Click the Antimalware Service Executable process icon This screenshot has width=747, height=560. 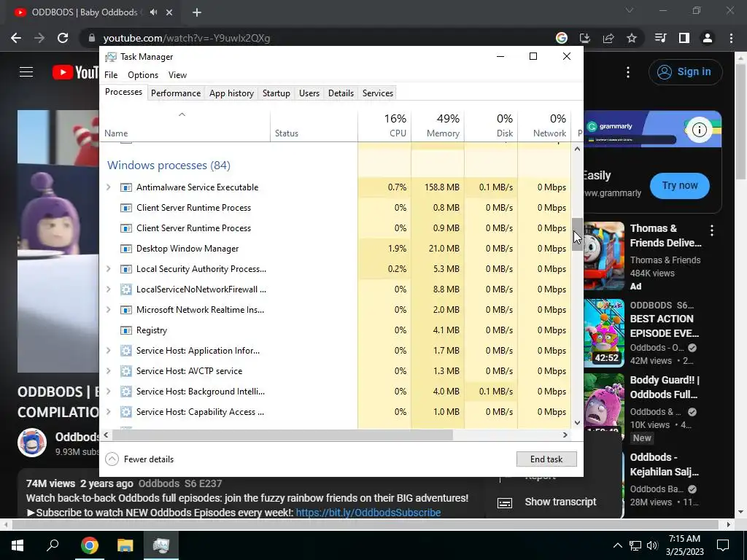coord(125,187)
